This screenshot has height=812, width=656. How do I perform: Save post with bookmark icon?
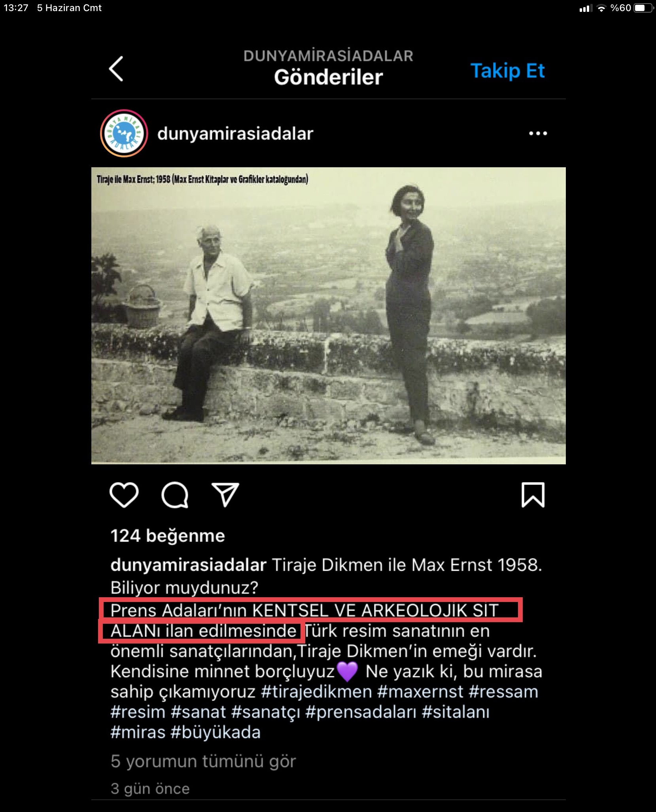[533, 495]
